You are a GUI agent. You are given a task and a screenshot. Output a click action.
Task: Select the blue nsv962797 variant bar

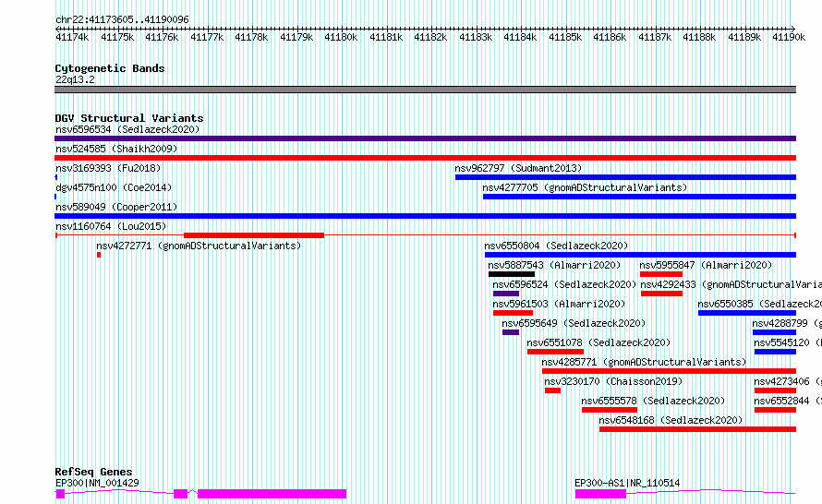(x=625, y=177)
